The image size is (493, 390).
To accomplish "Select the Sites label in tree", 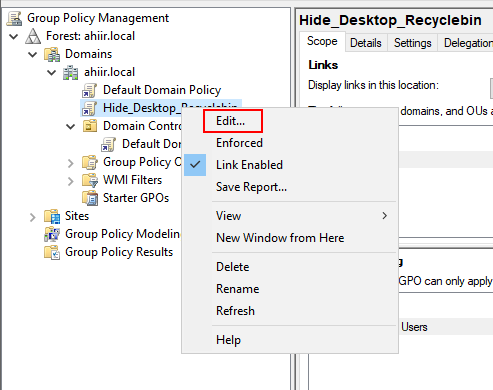I will coord(77,216).
